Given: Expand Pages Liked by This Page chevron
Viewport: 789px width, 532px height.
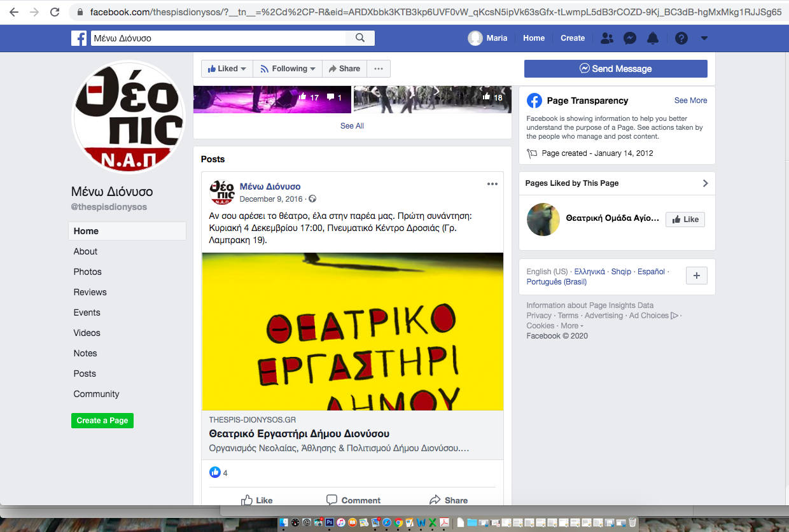Looking at the screenshot, I should pyautogui.click(x=705, y=183).
